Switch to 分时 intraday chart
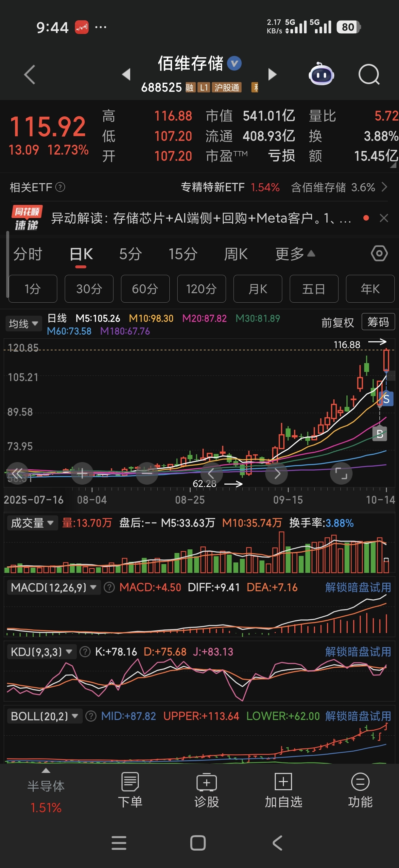399x868 pixels. (x=28, y=254)
